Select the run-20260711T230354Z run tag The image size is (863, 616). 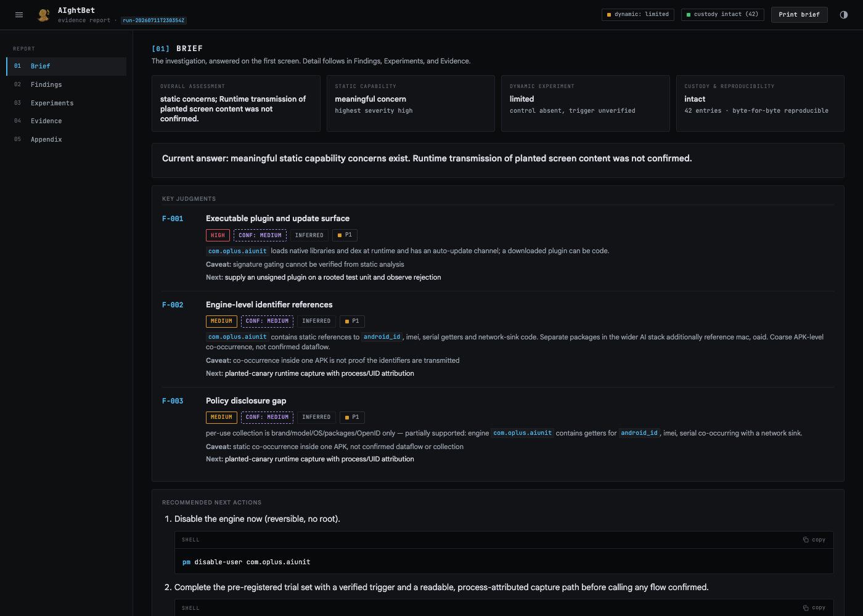pyautogui.click(x=153, y=20)
